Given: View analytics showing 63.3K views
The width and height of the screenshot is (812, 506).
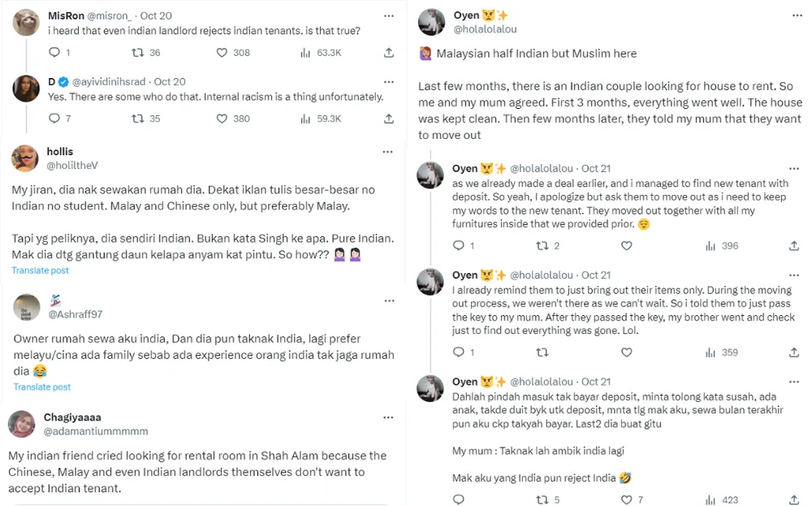Looking at the screenshot, I should pyautogui.click(x=306, y=53).
